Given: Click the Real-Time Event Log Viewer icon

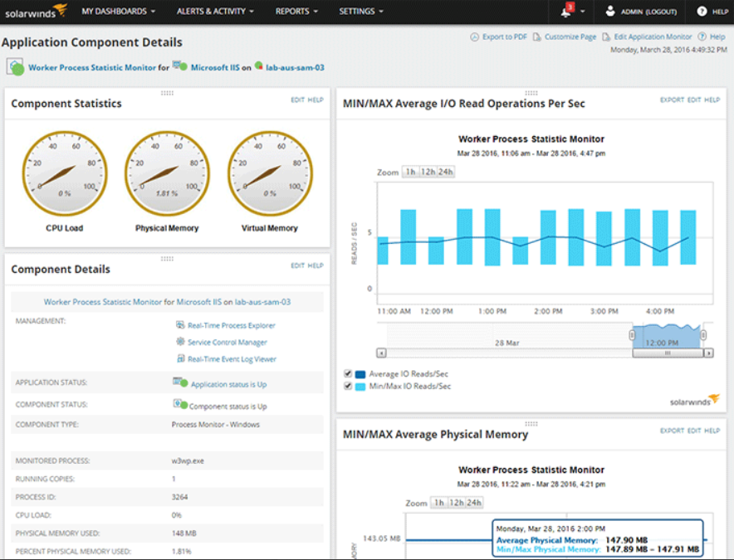Looking at the screenshot, I should pyautogui.click(x=180, y=359).
